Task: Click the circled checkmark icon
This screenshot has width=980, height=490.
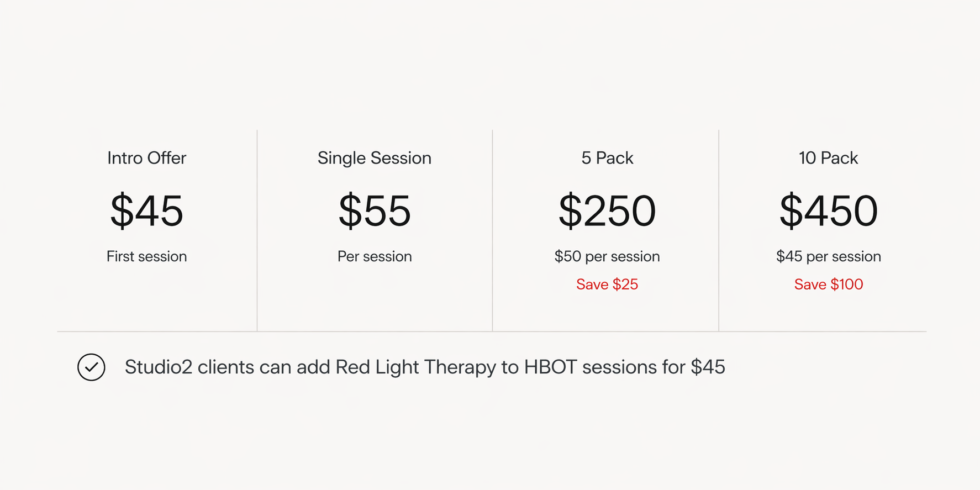Action: click(91, 367)
